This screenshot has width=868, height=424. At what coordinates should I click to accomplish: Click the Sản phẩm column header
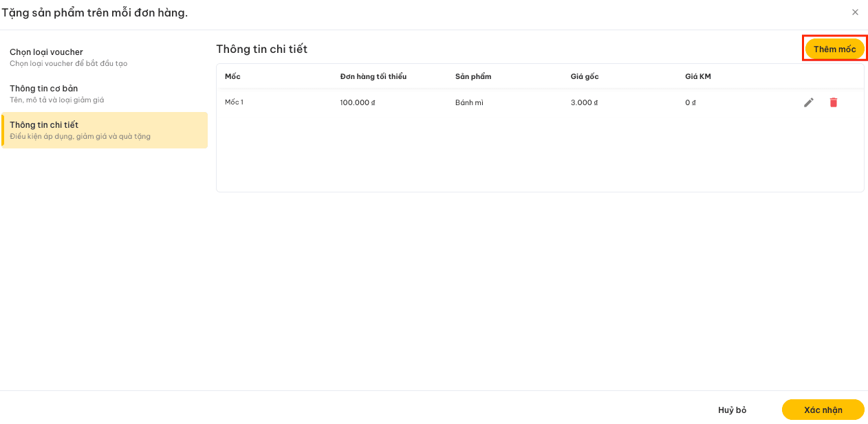(x=473, y=76)
